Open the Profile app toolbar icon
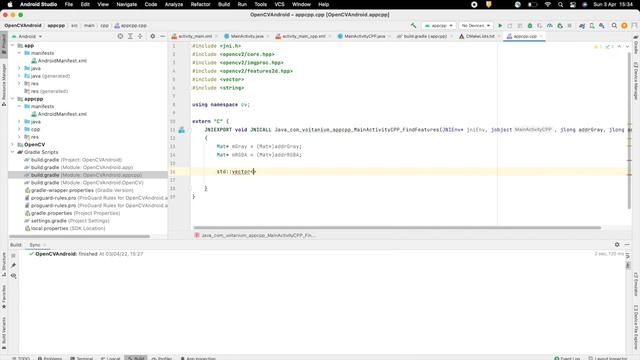The height and width of the screenshot is (360, 640). [x=550, y=25]
